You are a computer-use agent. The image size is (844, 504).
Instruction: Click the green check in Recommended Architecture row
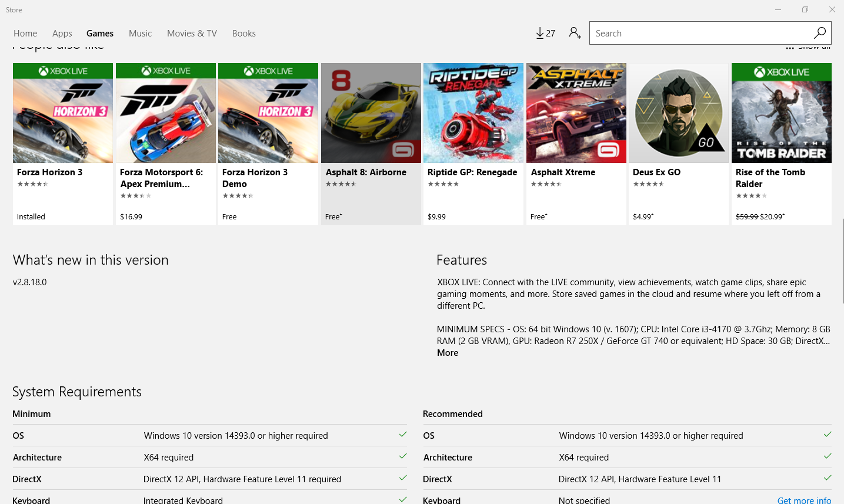click(828, 456)
